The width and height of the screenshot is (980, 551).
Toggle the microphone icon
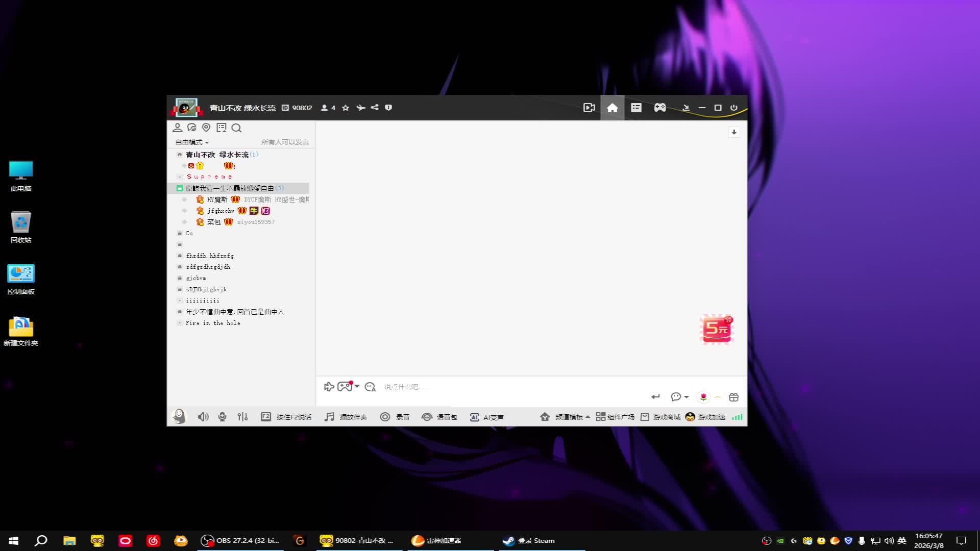point(222,417)
